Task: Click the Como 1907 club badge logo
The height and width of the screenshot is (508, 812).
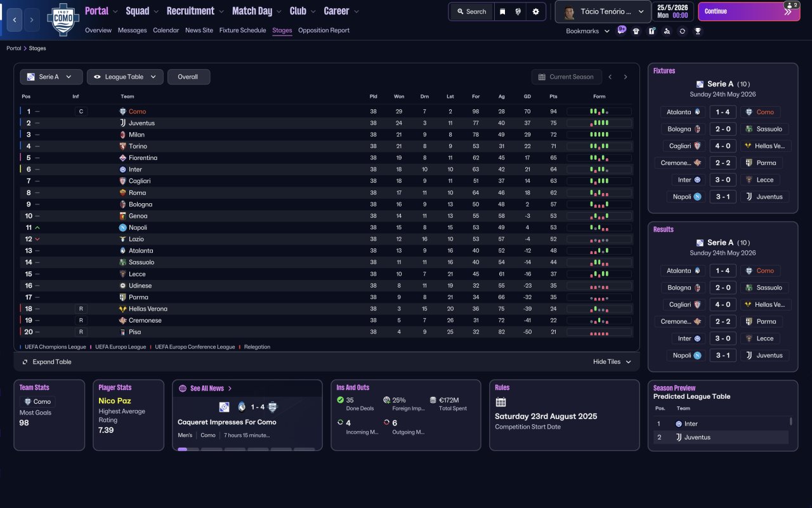Action: pyautogui.click(x=63, y=18)
